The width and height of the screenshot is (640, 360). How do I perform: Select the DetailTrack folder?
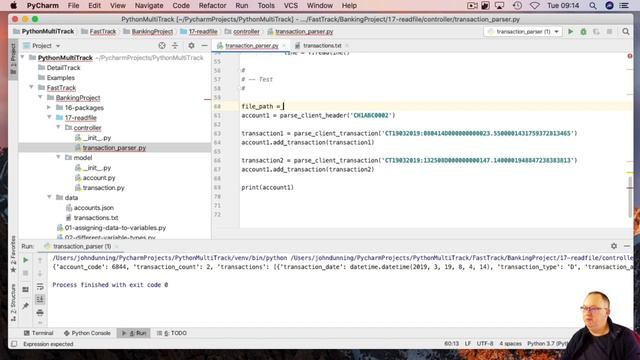tap(63, 68)
